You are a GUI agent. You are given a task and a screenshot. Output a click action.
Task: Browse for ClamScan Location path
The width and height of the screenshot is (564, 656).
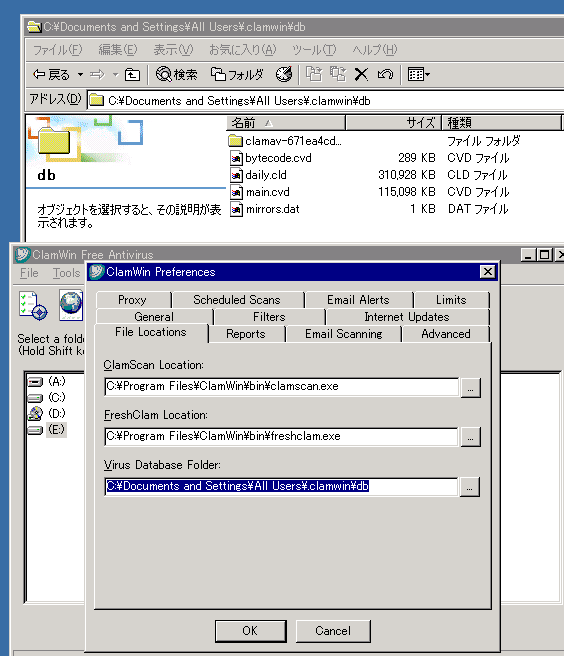(x=470, y=388)
